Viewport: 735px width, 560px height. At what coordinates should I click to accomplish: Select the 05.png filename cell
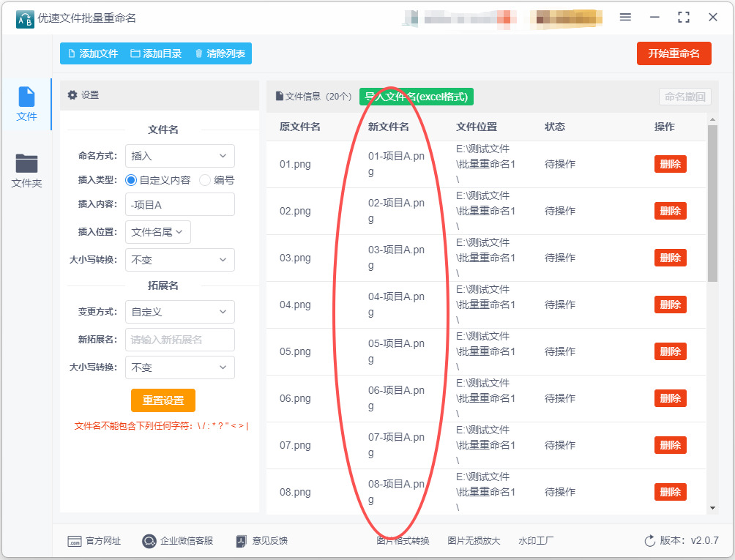[295, 351]
